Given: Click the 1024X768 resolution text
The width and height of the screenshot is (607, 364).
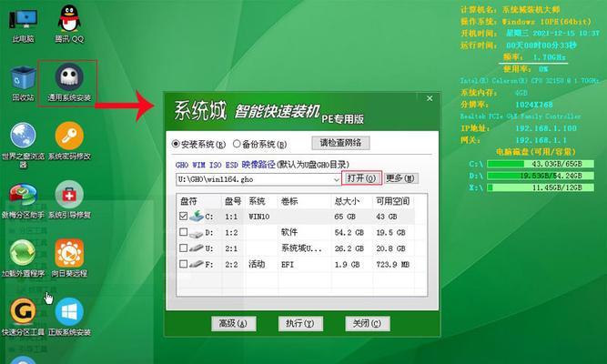Looking at the screenshot, I should coord(534,105).
